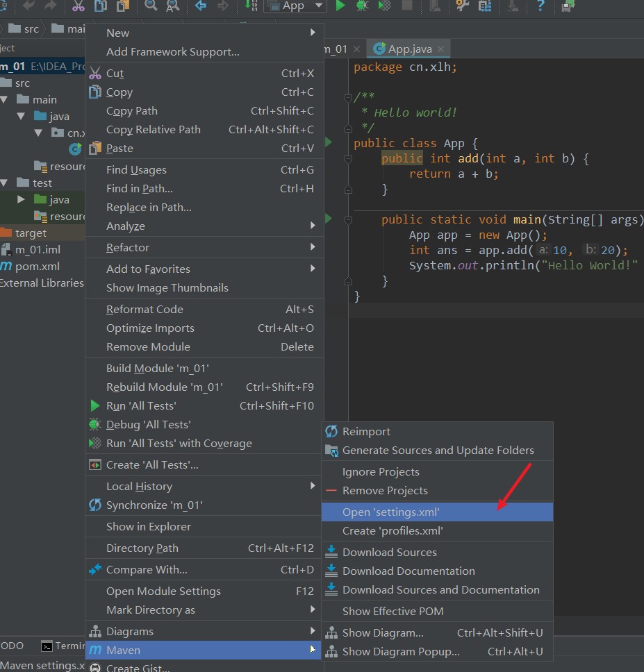The width and height of the screenshot is (644, 672).
Task: Select Open 'settings.xml' in Maven submenu
Action: 391,512
